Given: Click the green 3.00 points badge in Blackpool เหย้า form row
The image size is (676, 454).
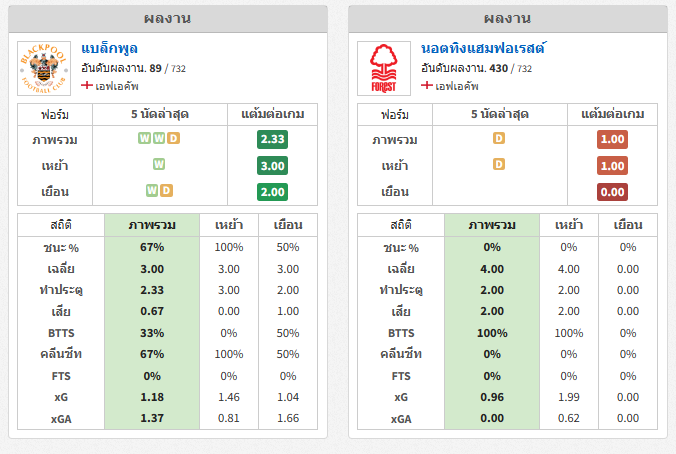Looking at the screenshot, I should pyautogui.click(x=272, y=166).
